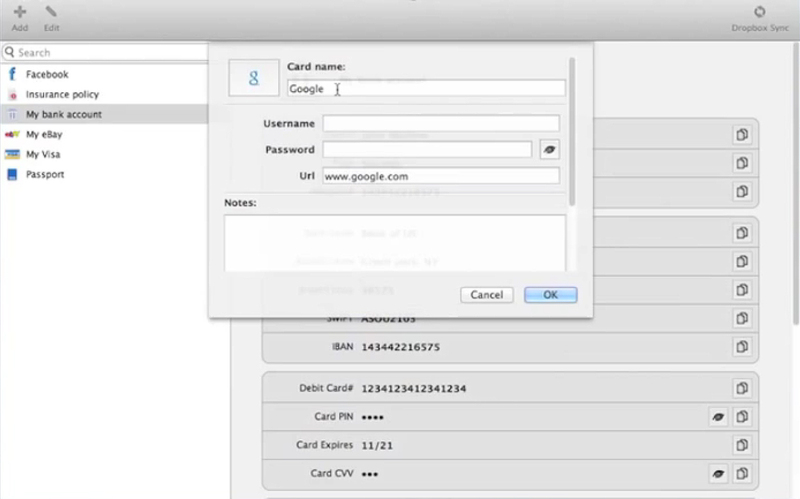Confirm the dialog with OK

551,295
